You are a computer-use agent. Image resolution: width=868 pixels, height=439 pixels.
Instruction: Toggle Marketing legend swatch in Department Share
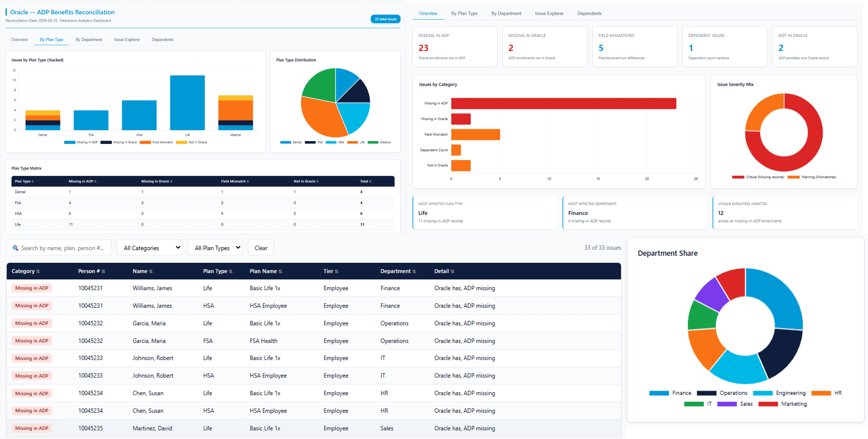point(768,404)
